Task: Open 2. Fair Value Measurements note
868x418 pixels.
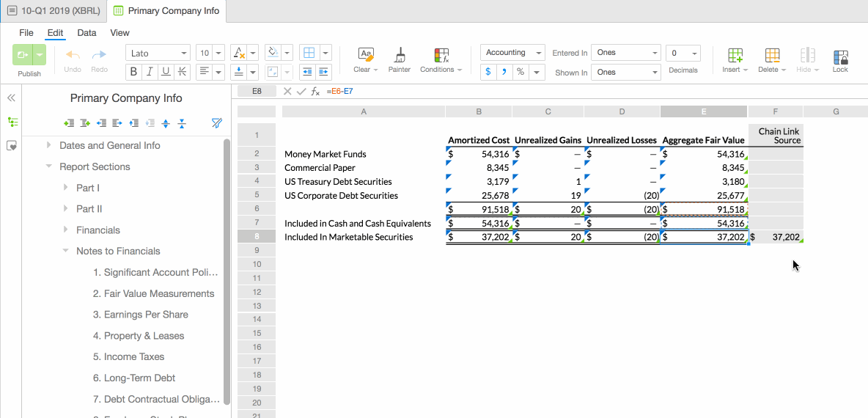Action: click(x=153, y=293)
